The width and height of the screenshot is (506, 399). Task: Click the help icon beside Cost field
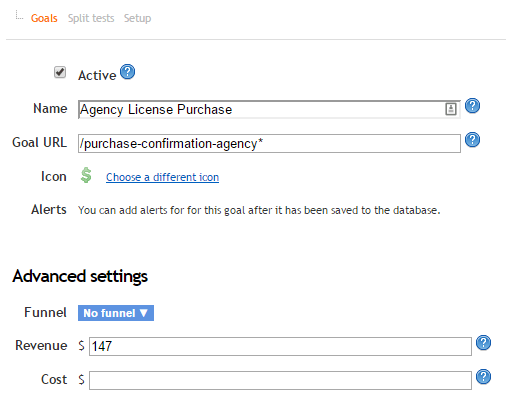(x=483, y=377)
